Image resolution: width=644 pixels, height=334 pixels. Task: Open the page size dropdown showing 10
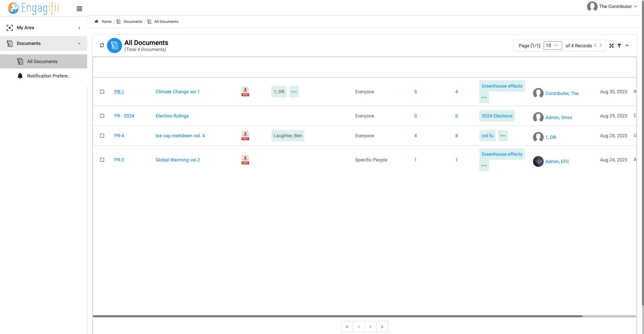[552, 45]
